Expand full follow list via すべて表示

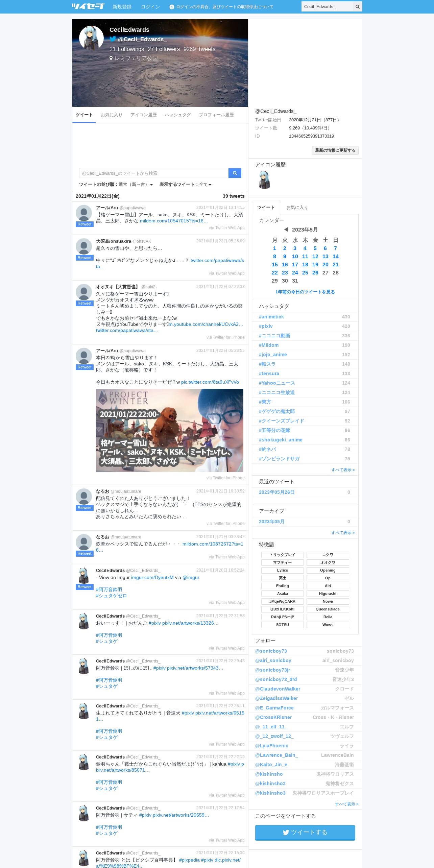pos(346,804)
